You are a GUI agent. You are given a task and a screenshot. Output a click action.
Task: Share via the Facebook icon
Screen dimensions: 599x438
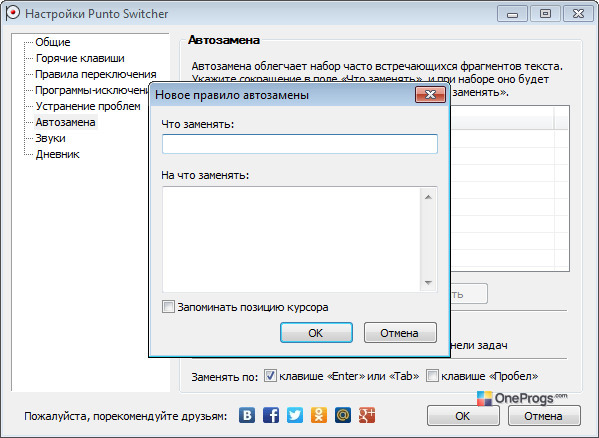(x=271, y=415)
